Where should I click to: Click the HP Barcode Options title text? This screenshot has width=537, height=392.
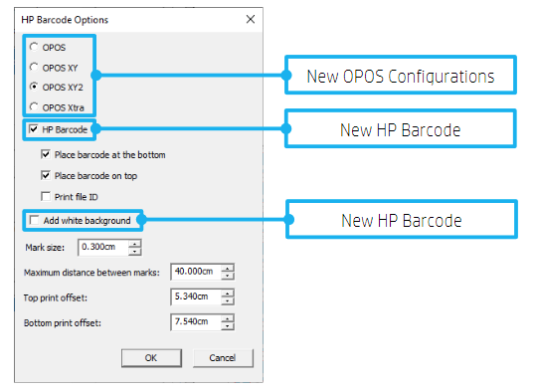[65, 20]
